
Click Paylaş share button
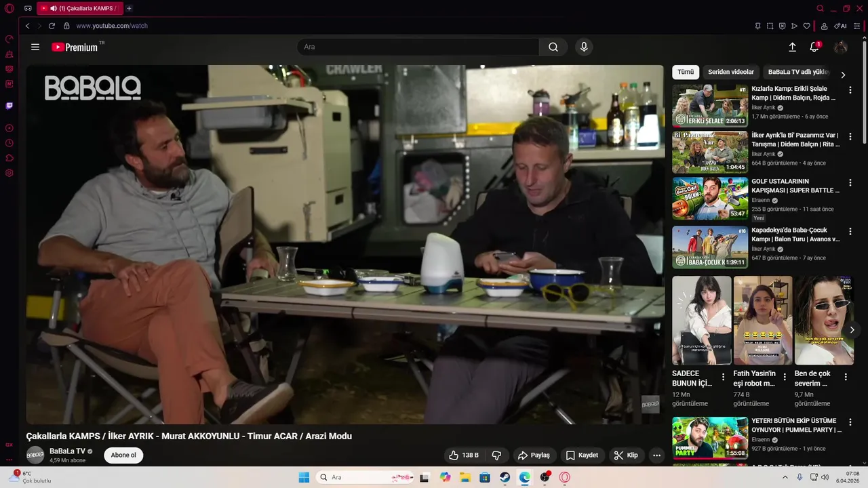pyautogui.click(x=534, y=455)
